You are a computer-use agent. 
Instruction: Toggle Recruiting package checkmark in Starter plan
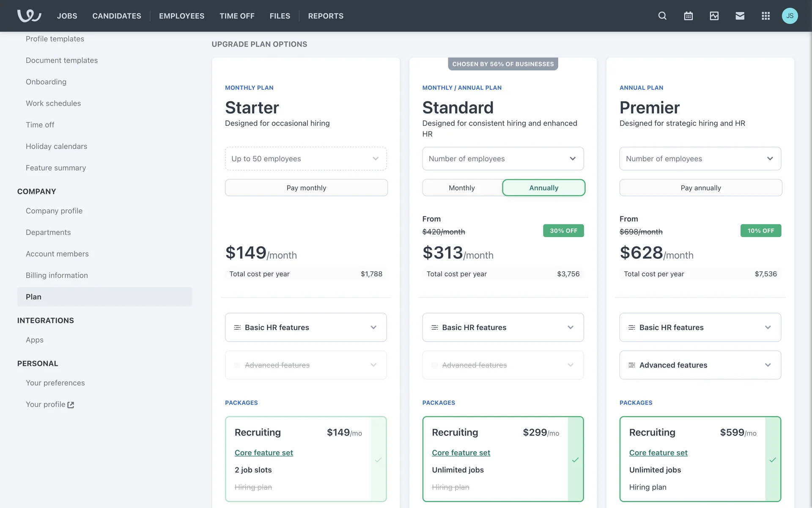378,459
